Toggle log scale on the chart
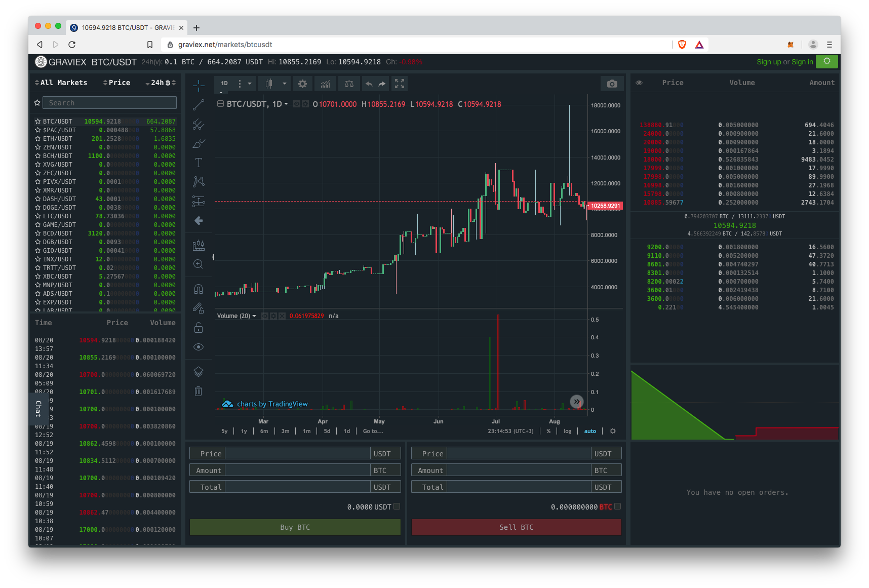Image resolution: width=869 pixels, height=588 pixels. (567, 432)
